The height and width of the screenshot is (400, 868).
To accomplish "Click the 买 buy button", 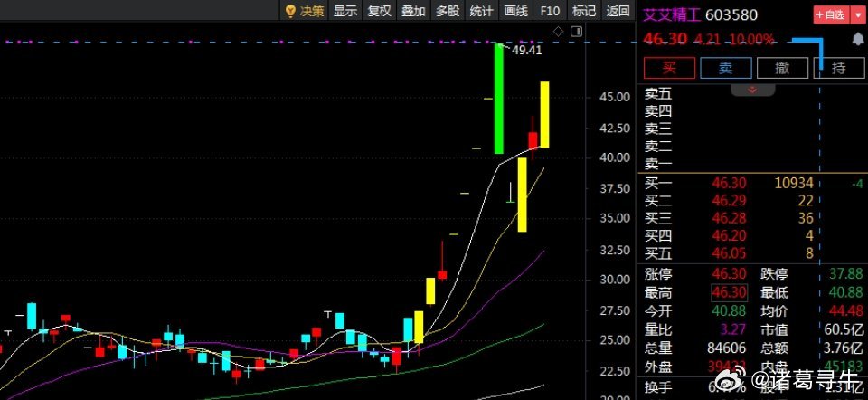I will pos(669,68).
